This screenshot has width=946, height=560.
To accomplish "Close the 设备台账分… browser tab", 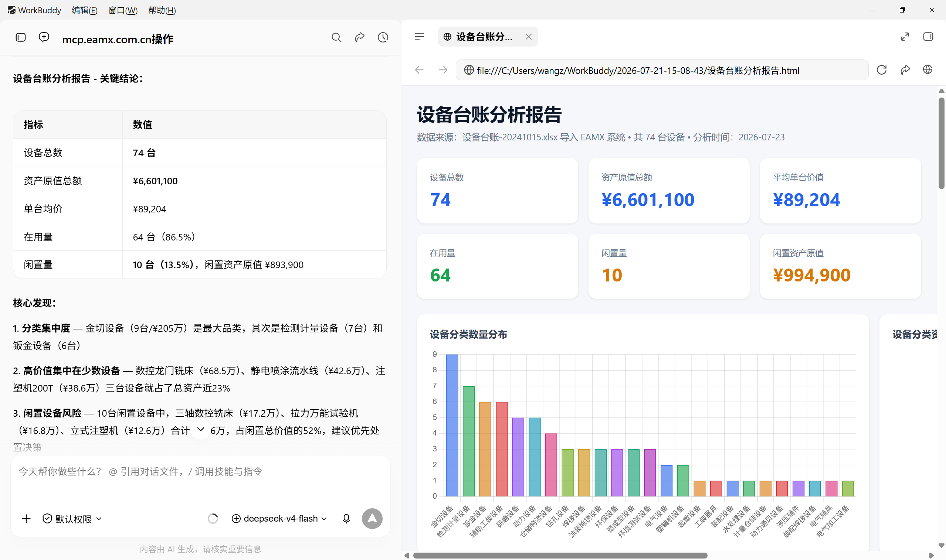I will [x=528, y=37].
